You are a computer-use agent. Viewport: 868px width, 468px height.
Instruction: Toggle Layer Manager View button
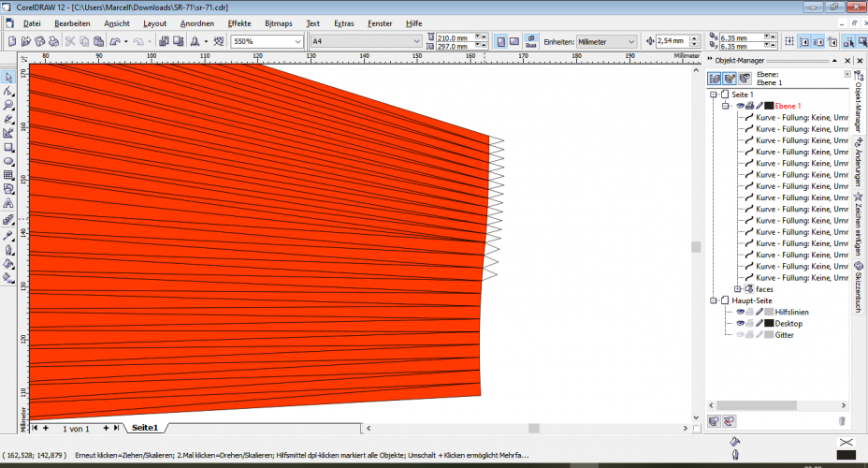click(x=745, y=78)
